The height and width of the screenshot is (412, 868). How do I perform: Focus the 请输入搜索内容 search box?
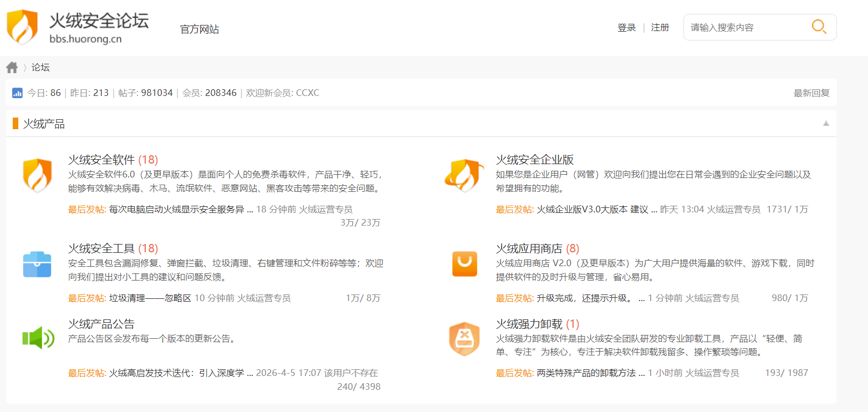(x=746, y=28)
